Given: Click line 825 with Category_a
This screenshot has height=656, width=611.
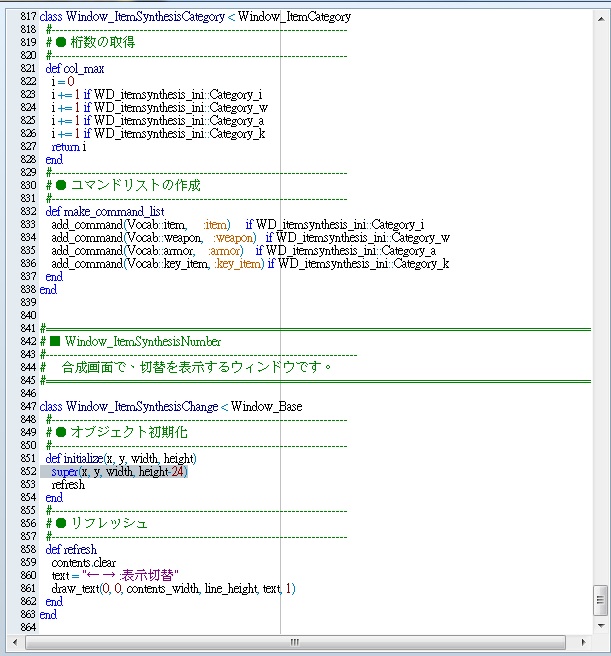Looking at the screenshot, I should (158, 120).
